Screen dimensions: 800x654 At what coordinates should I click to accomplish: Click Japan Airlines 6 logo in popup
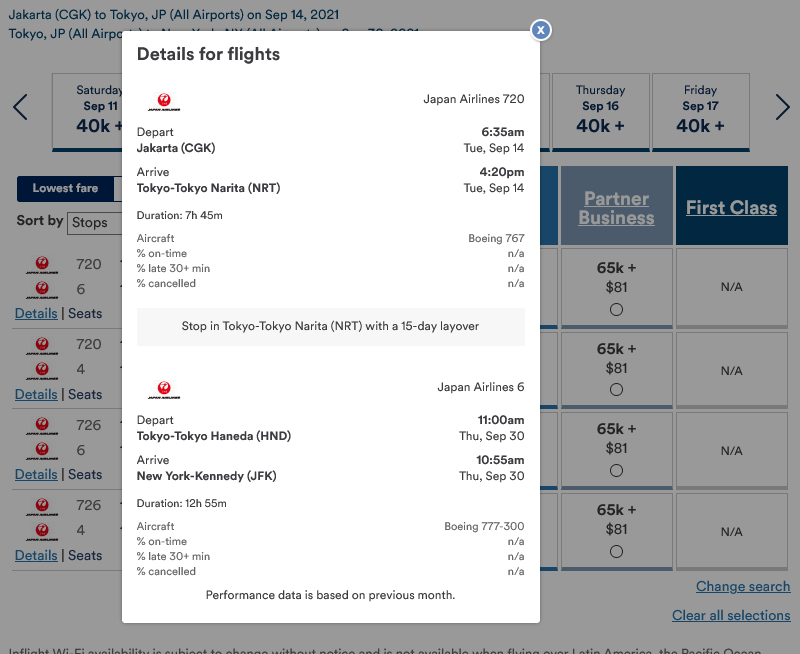click(x=164, y=390)
